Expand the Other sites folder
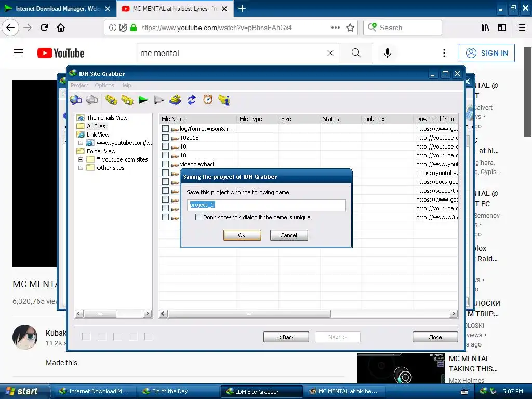This screenshot has height=399, width=532. point(81,168)
